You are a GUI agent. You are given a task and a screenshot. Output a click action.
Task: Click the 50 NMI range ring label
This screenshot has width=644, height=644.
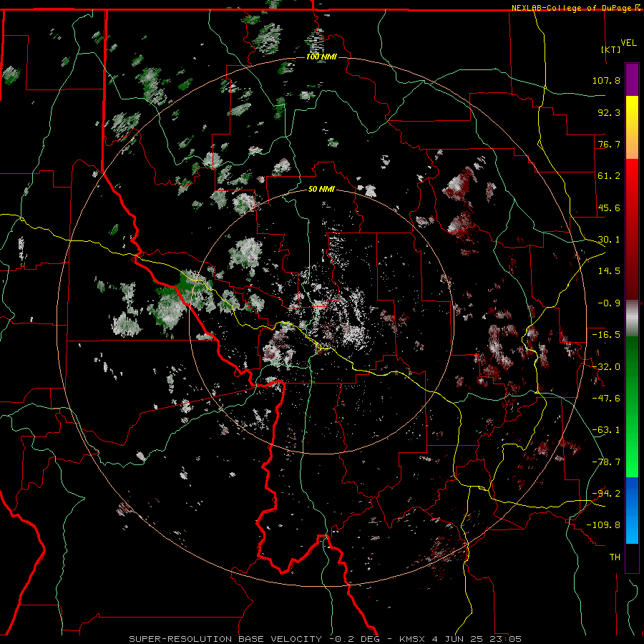tap(321, 190)
